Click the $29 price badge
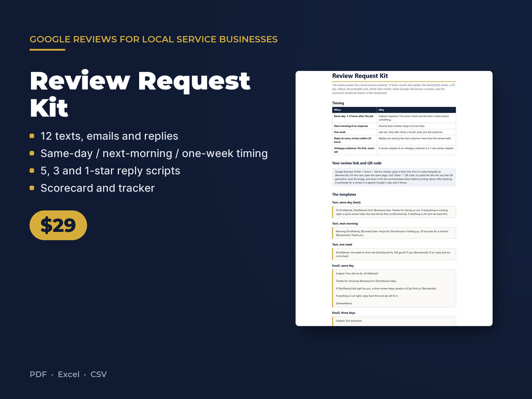Image resolution: width=532 pixels, height=399 pixels. tap(58, 225)
